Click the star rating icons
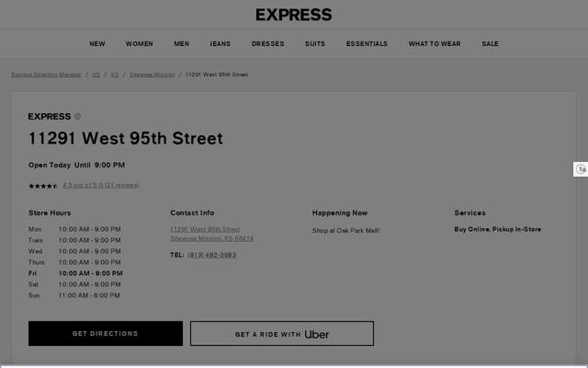Screen dimensions: 588x368 [43, 186]
